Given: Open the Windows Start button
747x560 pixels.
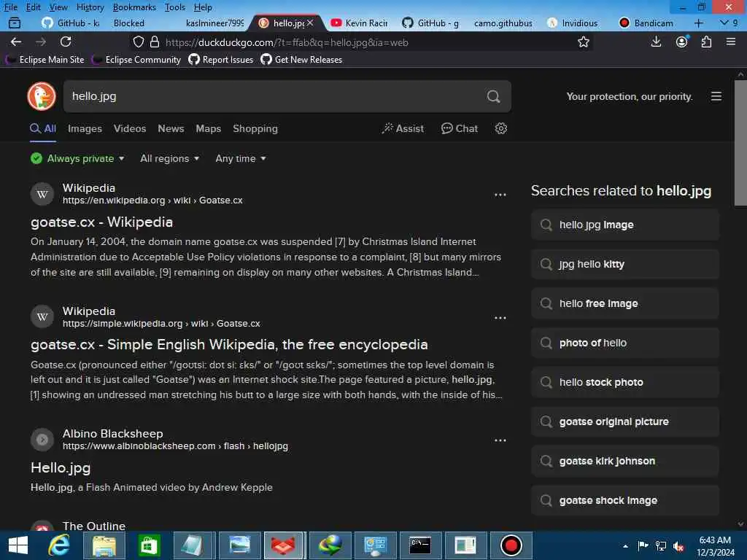Looking at the screenshot, I should point(18,545).
